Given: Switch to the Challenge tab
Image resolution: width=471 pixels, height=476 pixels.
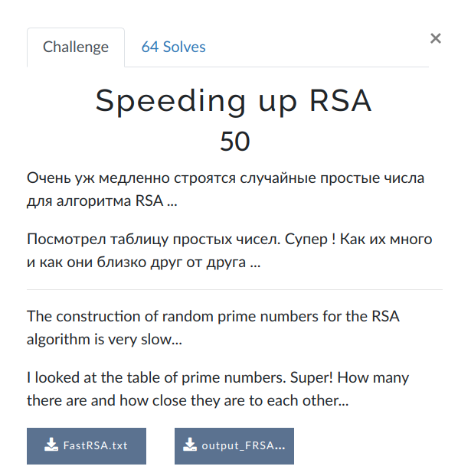Looking at the screenshot, I should point(76,47).
